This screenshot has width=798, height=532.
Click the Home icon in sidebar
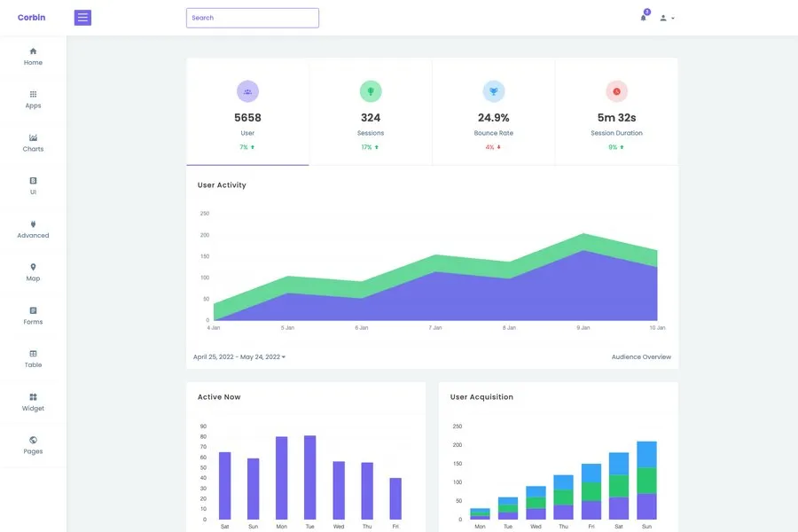click(33, 51)
